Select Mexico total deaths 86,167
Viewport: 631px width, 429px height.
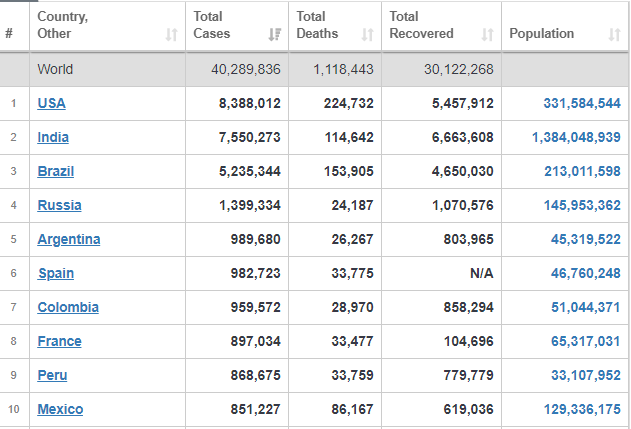click(x=352, y=409)
